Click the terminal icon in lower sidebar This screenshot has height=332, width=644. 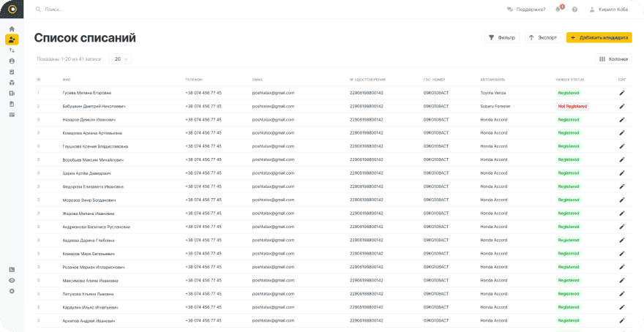[x=12, y=270]
